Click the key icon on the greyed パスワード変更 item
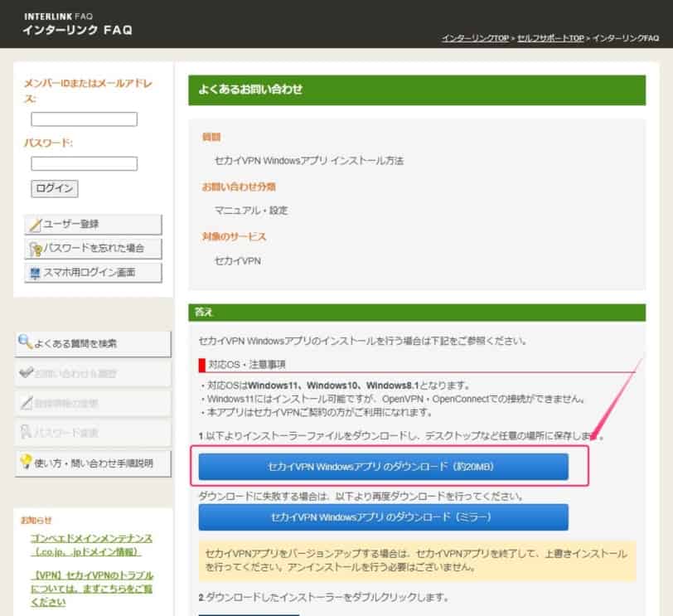The image size is (673, 616). [26, 432]
